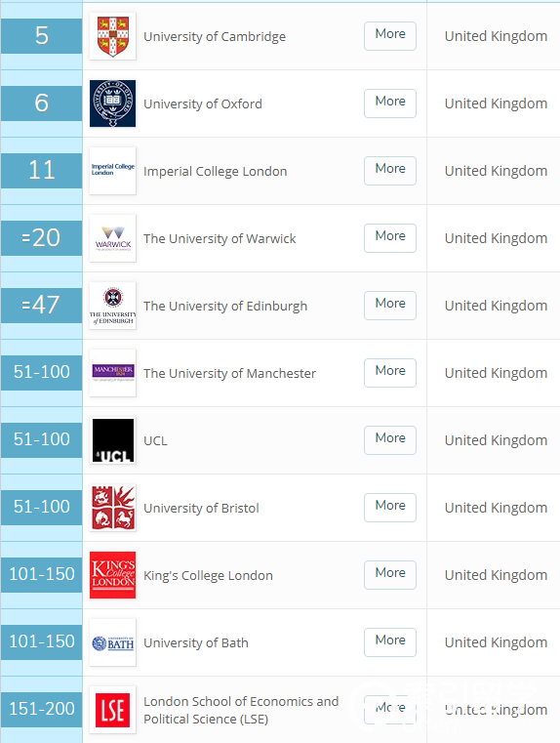Select the University of Bristol red crest

(x=112, y=508)
